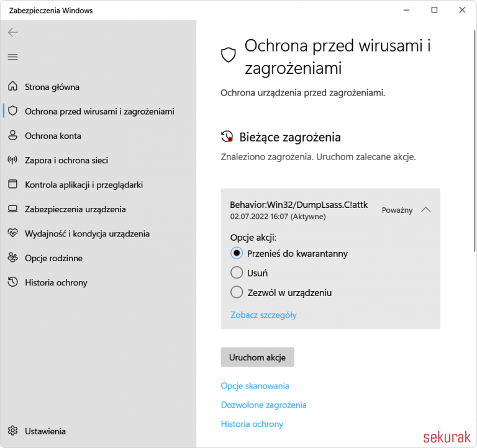This screenshot has height=448, width=477.
Task: Click the back arrow icon
Action: click(x=13, y=32)
